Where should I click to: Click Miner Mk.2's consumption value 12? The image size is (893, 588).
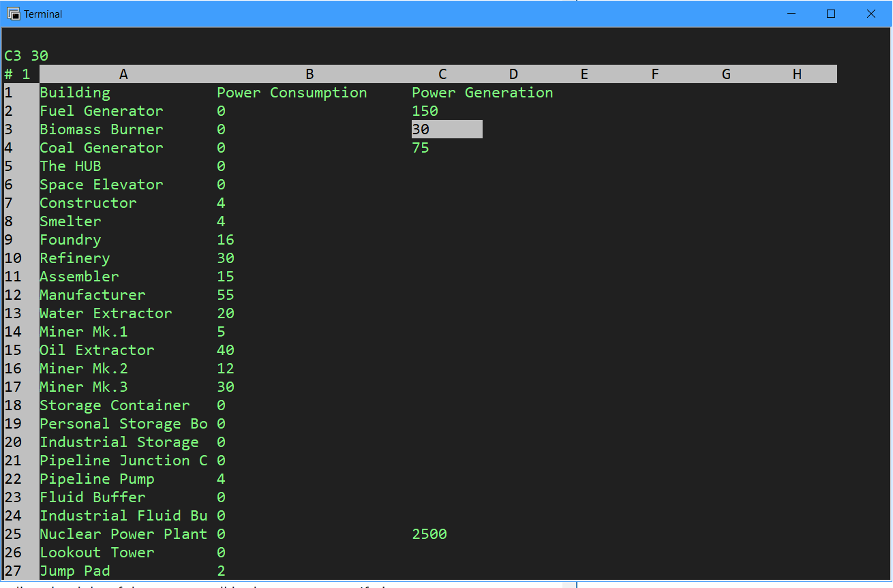click(x=226, y=369)
